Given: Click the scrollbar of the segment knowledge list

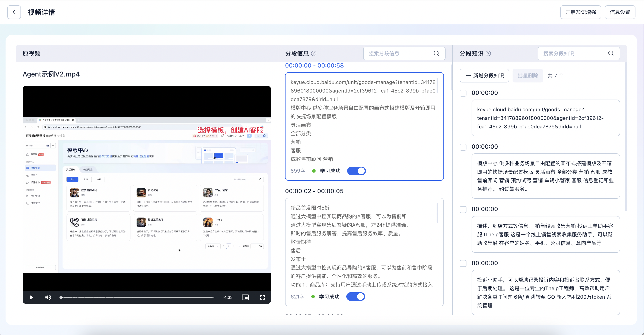Looking at the screenshot, I should (626, 137).
